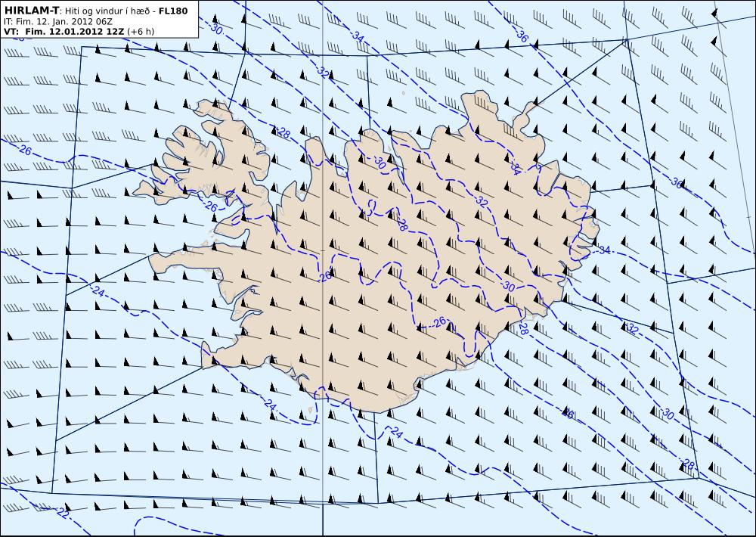Click the "22" isotherm contour label

64,514
